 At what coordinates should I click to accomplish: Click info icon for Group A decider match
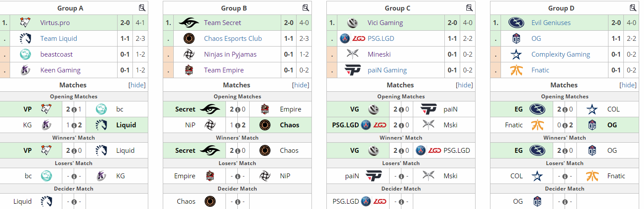pos(74,202)
